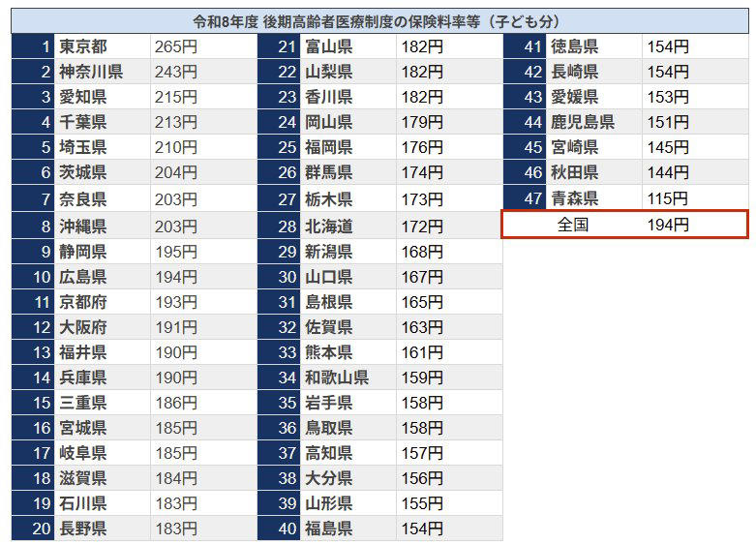
Task: Click the 和歌山県 row name
Action: coord(337,378)
